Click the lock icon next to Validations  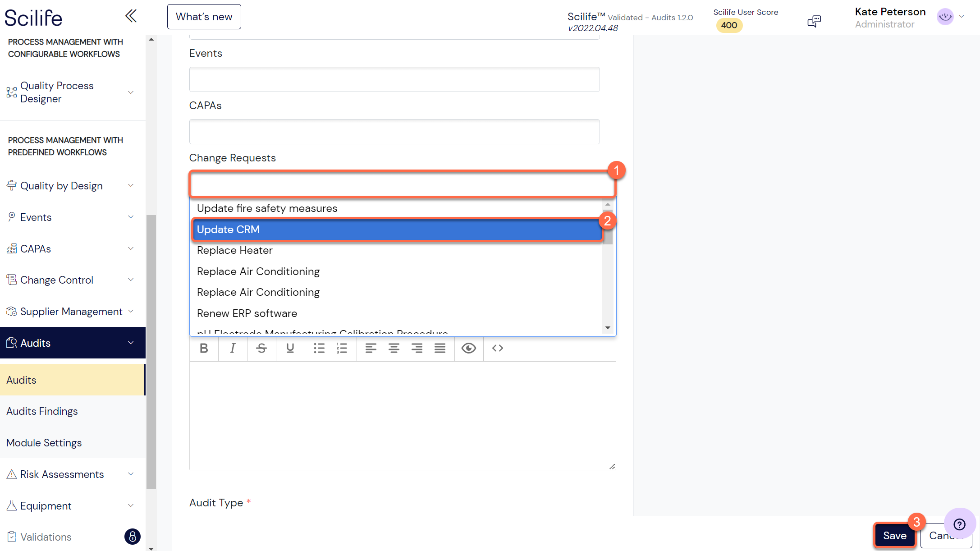coord(133,537)
